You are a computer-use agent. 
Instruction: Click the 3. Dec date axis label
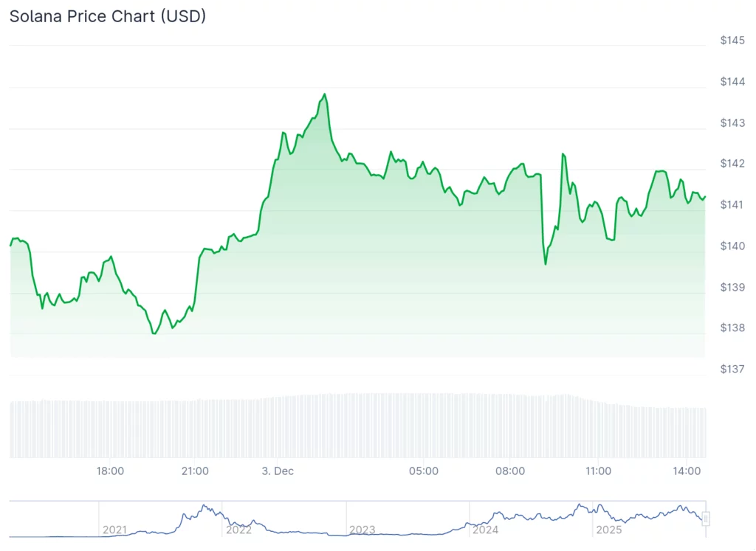point(278,471)
